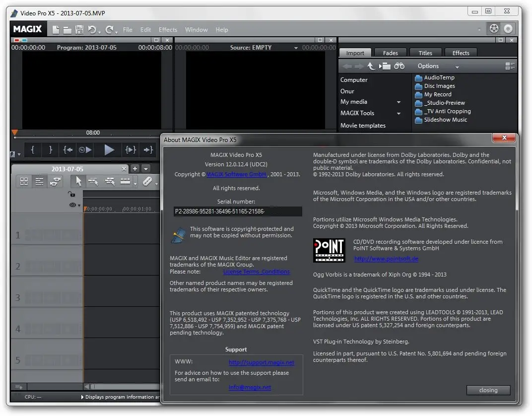This screenshot has width=532, height=416.
Task: Open the mouse mode dropdown arrow
Action: [135, 184]
